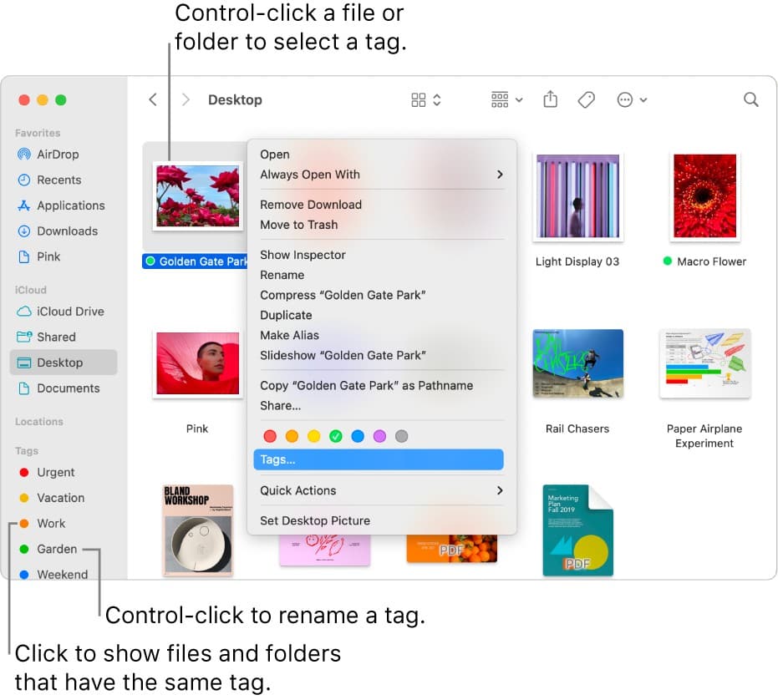
Task: Toggle the green tag circle in menu
Action: click(335, 436)
